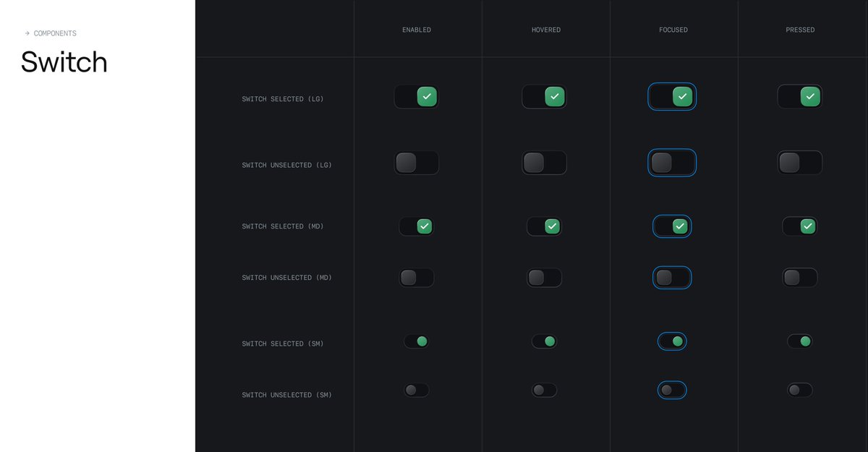This screenshot has height=452, width=868.
Task: Turn on the focused unselected MD switch
Action: [672, 278]
